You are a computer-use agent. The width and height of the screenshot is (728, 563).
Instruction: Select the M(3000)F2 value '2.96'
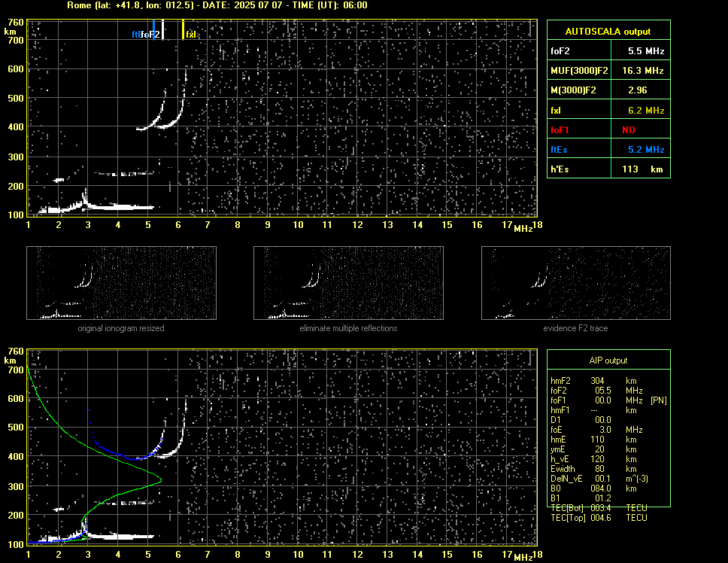coord(637,90)
